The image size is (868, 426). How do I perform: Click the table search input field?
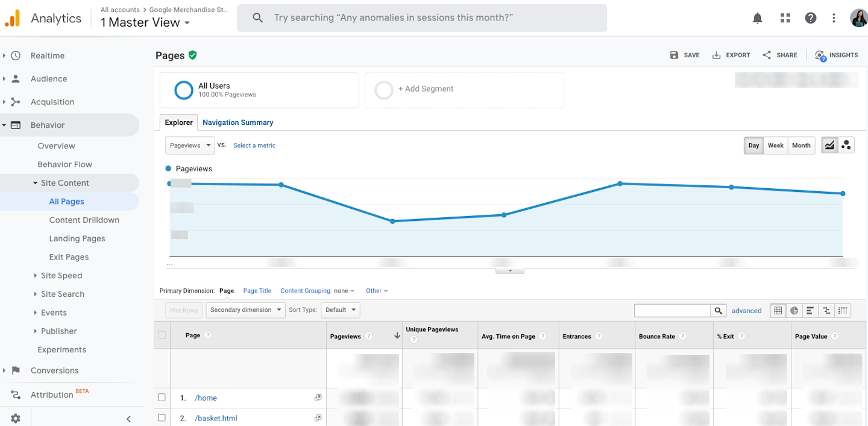click(673, 311)
